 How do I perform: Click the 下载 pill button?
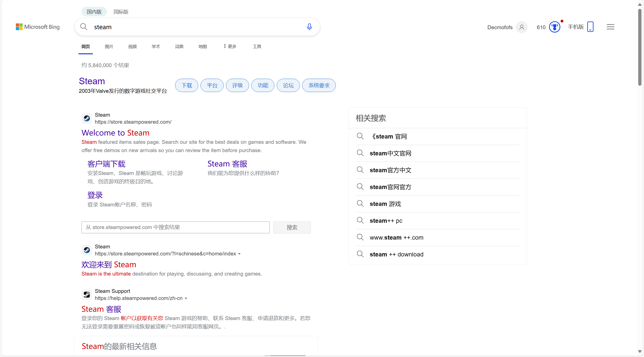pyautogui.click(x=187, y=85)
